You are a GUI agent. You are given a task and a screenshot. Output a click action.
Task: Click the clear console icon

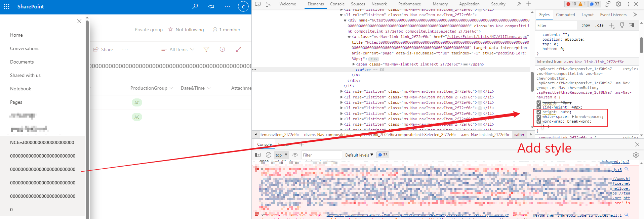pos(268,155)
